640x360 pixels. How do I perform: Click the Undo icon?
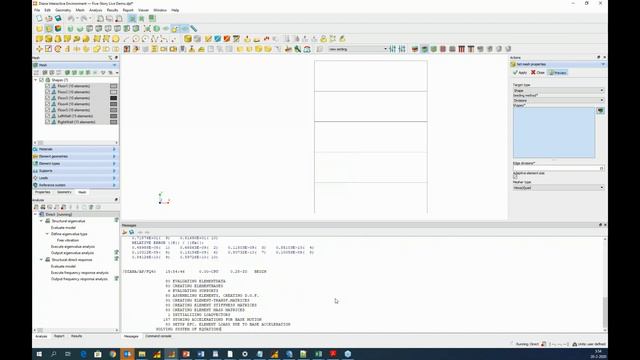point(71,18)
